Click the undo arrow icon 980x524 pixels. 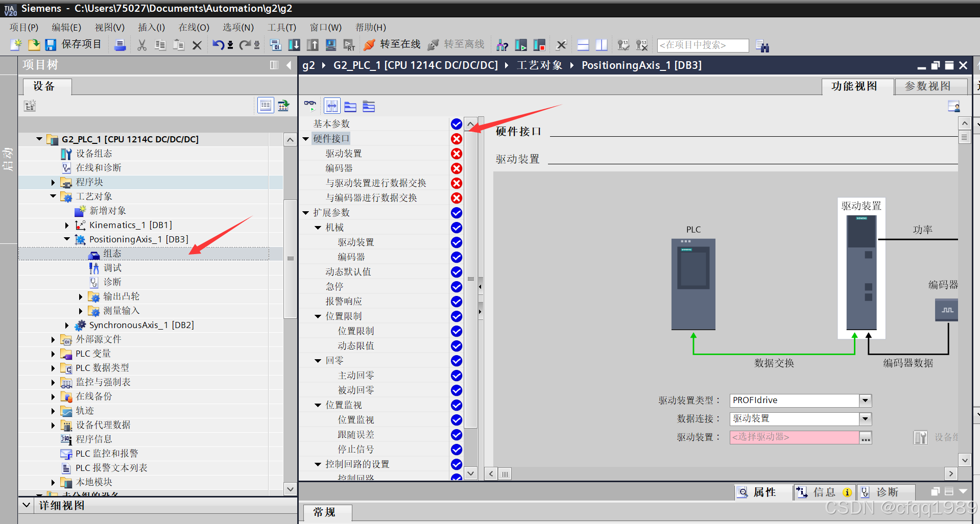(x=219, y=45)
